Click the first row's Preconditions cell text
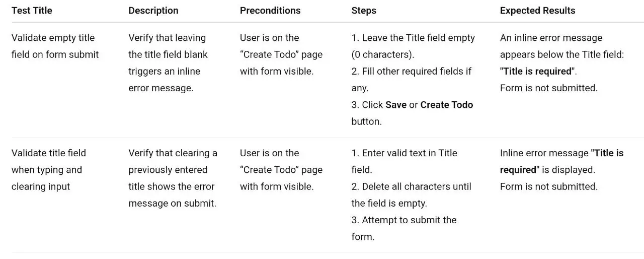The image size is (644, 259). (281, 54)
